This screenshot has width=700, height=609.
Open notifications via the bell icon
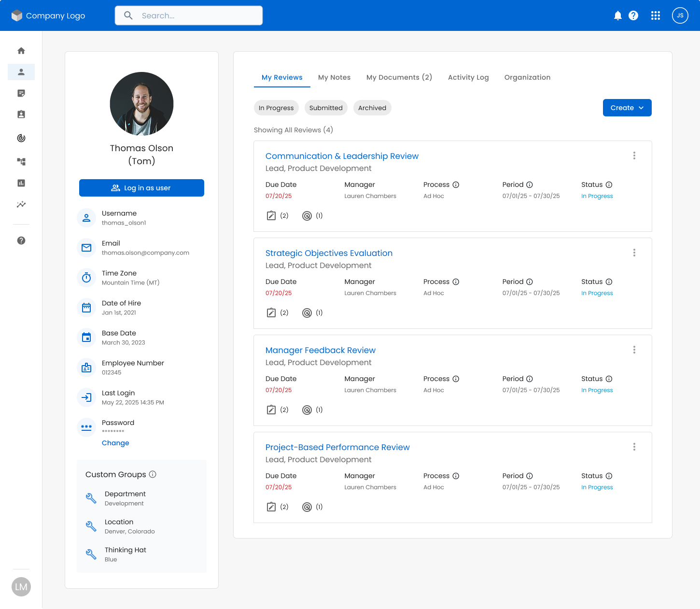[x=618, y=15]
